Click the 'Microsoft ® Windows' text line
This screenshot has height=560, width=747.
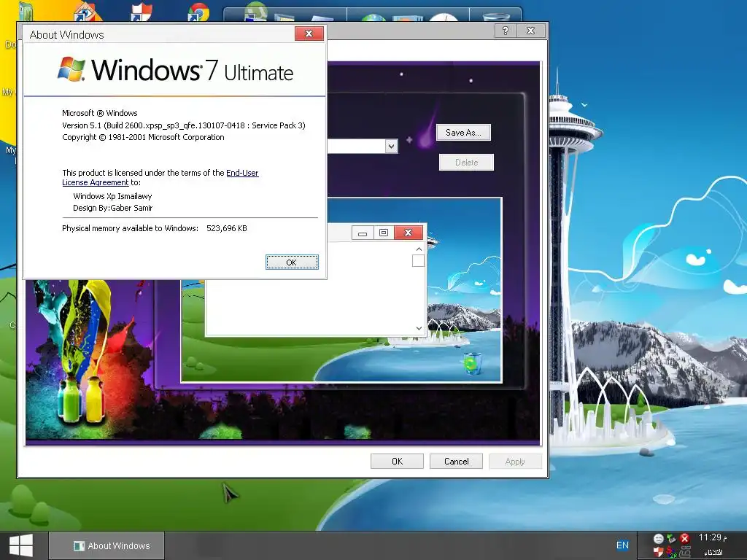(x=99, y=113)
